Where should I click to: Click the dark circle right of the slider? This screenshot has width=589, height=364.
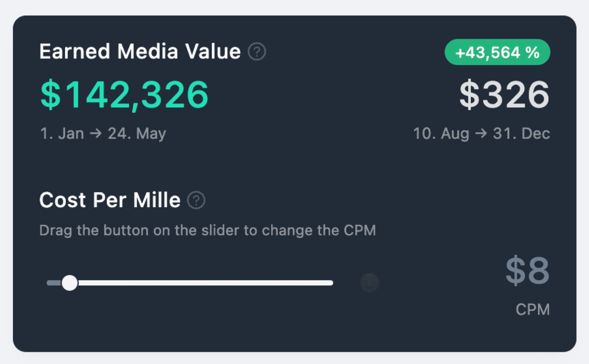(369, 283)
